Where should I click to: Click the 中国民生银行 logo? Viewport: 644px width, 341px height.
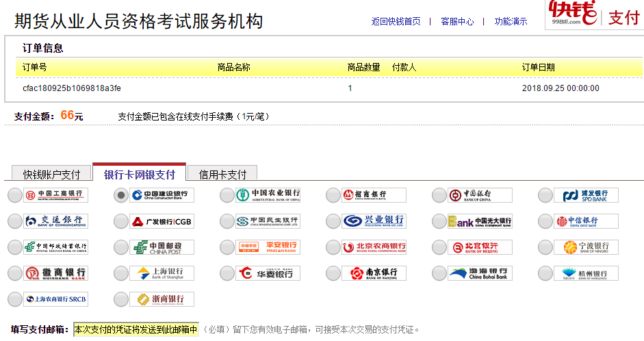click(268, 221)
